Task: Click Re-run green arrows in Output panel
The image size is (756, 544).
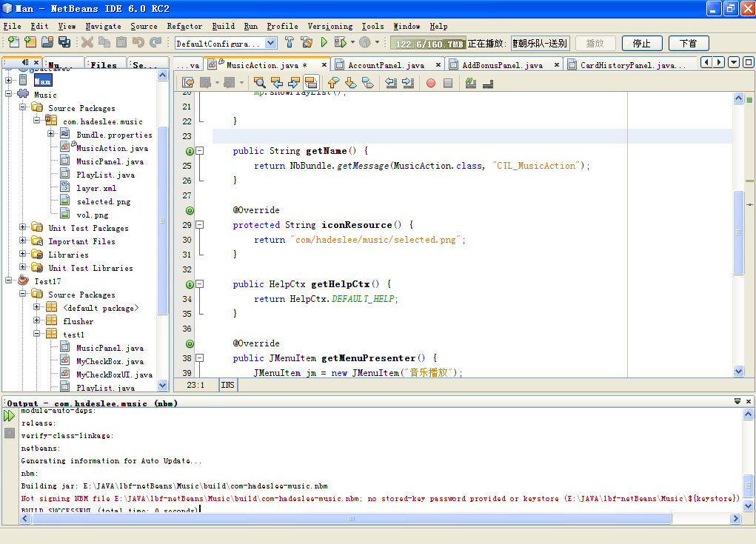Action: tap(9, 415)
